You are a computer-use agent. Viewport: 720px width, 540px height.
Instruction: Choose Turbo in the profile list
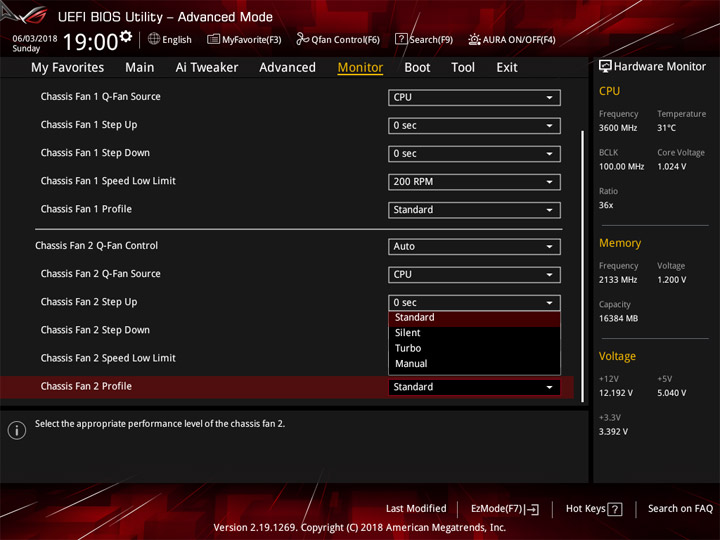[474, 349]
